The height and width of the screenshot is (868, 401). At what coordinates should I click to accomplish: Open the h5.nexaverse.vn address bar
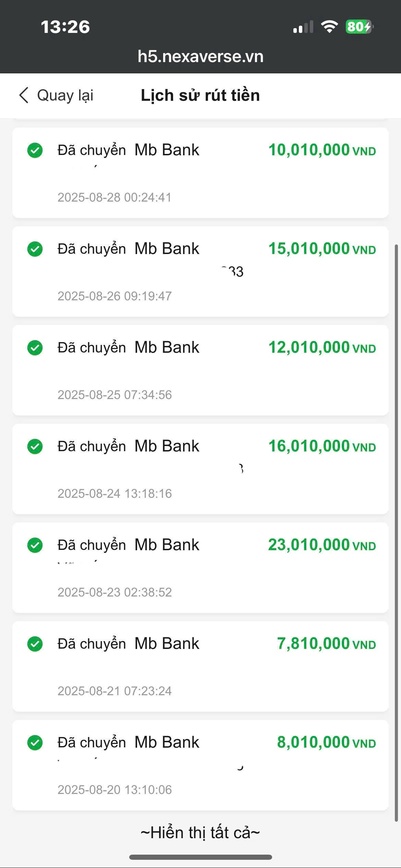click(x=200, y=57)
